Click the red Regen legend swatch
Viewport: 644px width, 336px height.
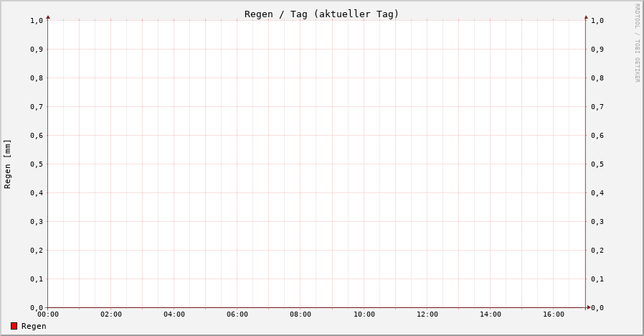pyautogui.click(x=14, y=326)
